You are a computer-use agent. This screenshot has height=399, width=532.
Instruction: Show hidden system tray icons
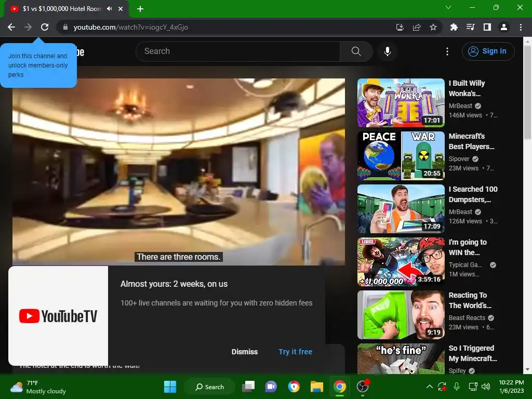point(429,387)
